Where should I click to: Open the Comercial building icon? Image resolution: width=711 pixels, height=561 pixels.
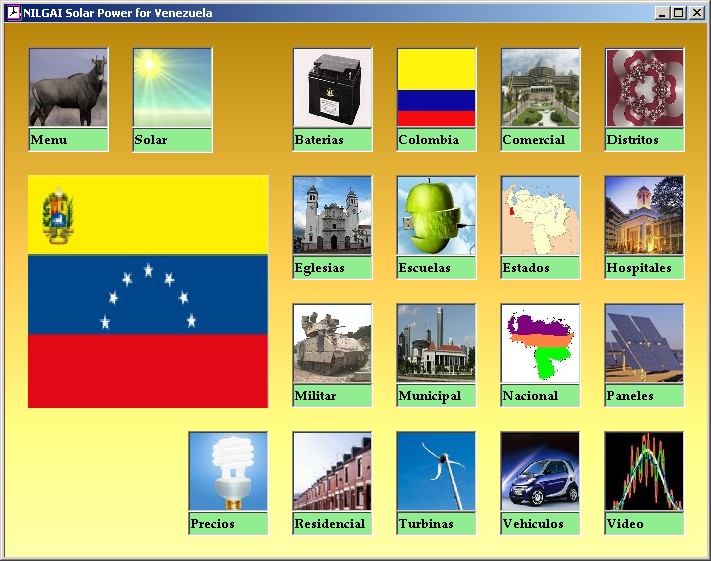pyautogui.click(x=540, y=87)
